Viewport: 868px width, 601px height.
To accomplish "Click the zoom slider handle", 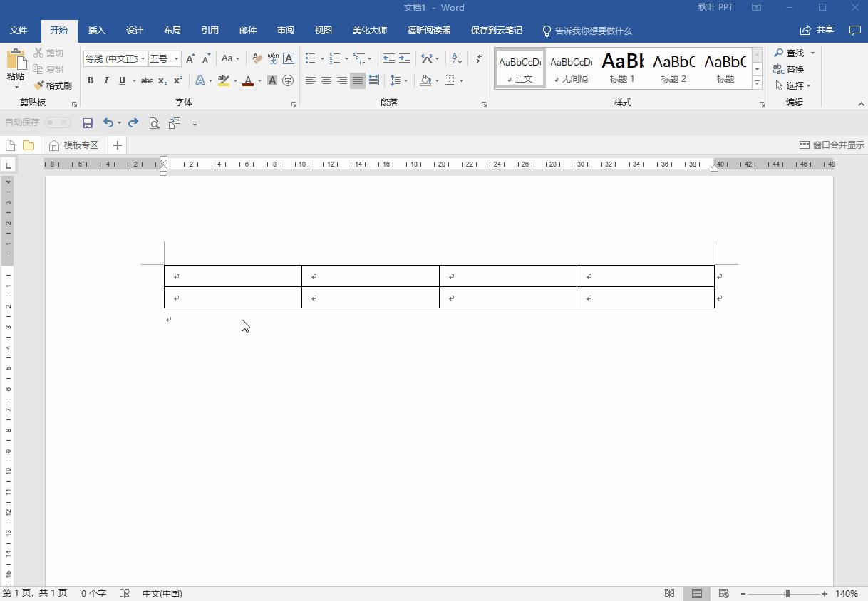I will [x=787, y=593].
